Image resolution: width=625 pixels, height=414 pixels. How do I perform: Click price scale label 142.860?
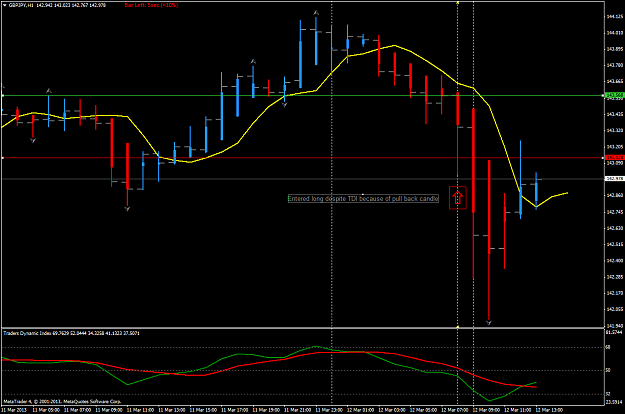point(615,195)
